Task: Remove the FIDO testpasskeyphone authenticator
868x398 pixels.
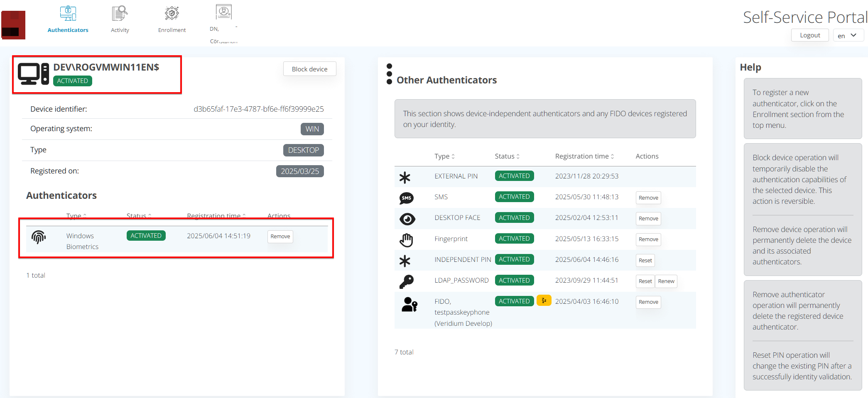Action: (x=648, y=302)
